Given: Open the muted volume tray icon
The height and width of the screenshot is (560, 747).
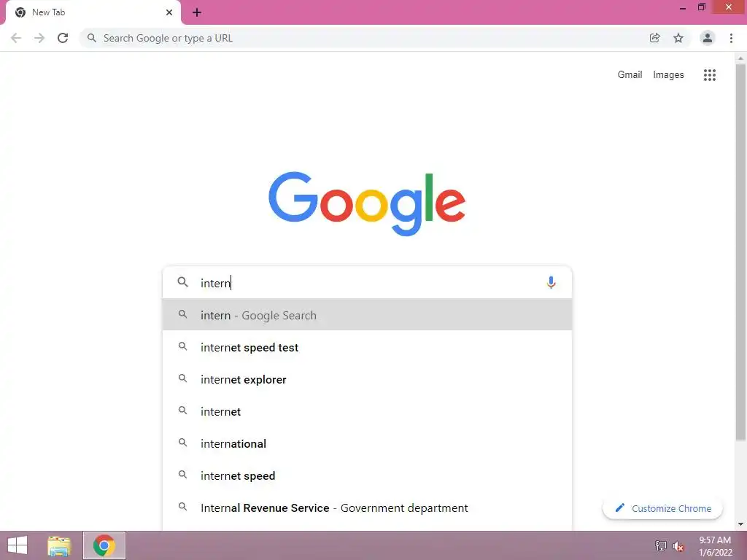Looking at the screenshot, I should [x=678, y=546].
